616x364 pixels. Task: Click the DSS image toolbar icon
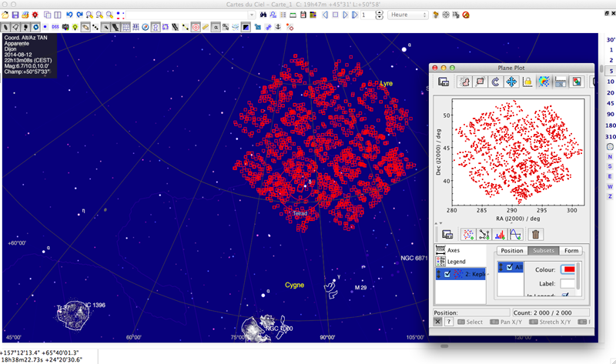56,27
